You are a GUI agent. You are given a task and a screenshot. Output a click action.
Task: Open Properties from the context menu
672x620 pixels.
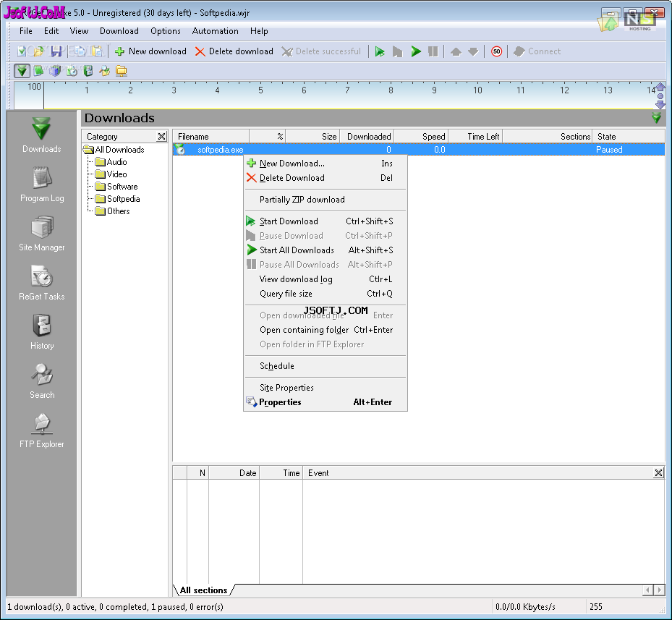pyautogui.click(x=326, y=403)
